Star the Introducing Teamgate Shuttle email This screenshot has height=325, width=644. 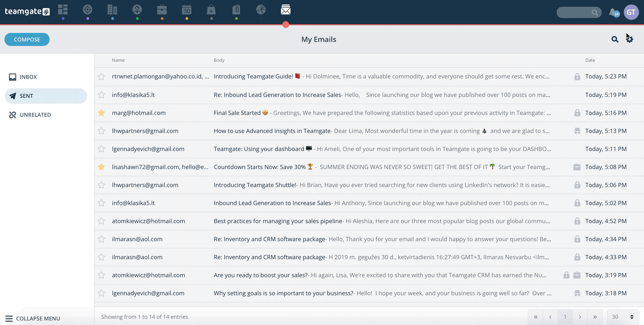(101, 185)
